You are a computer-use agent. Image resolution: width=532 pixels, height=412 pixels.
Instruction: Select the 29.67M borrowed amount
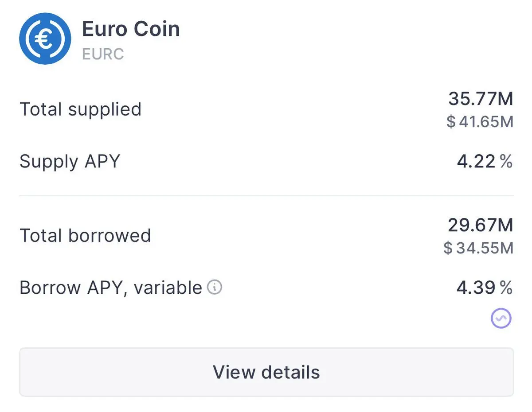(480, 225)
